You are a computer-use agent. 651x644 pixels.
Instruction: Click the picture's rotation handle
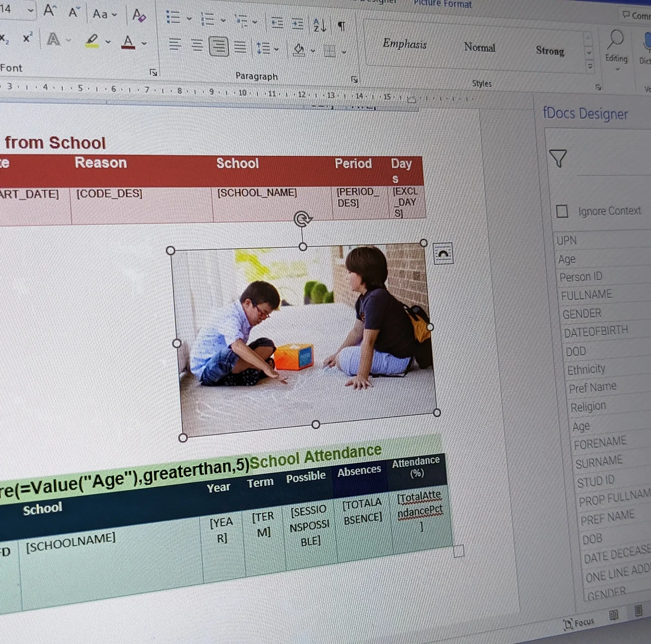pyautogui.click(x=302, y=219)
